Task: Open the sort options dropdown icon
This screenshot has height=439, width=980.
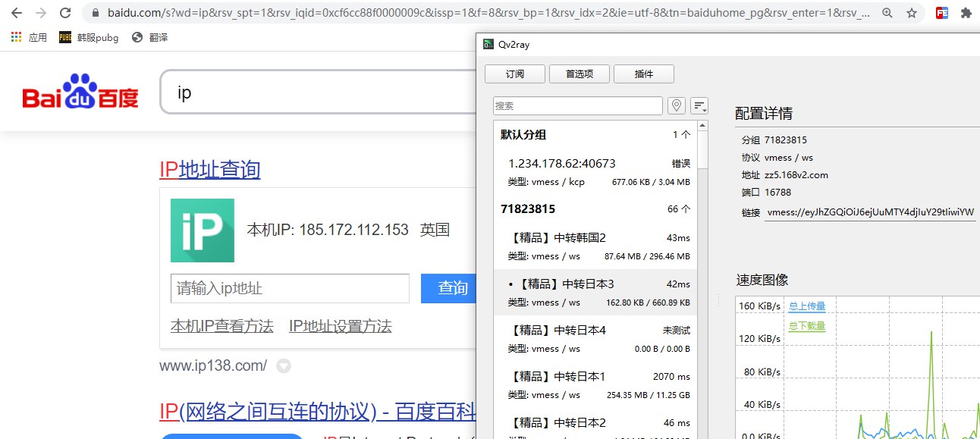Action: click(699, 106)
